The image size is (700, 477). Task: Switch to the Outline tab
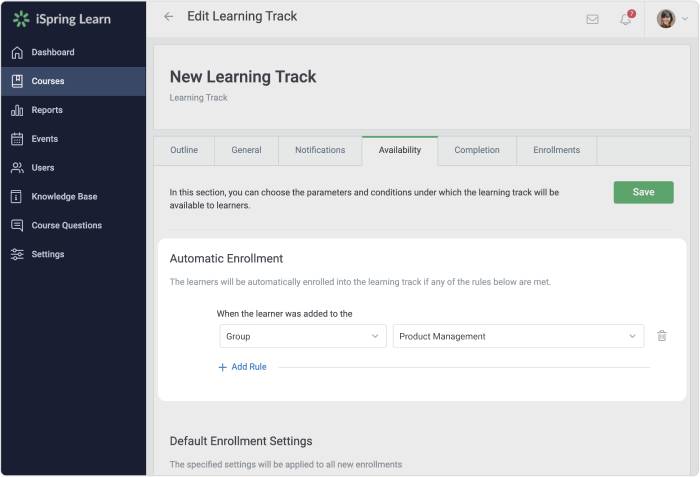[x=184, y=150]
